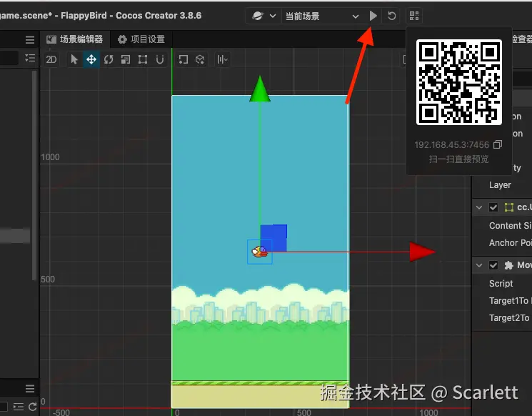
Task: Click the blue XY plane gizmo square
Action: pos(273,238)
